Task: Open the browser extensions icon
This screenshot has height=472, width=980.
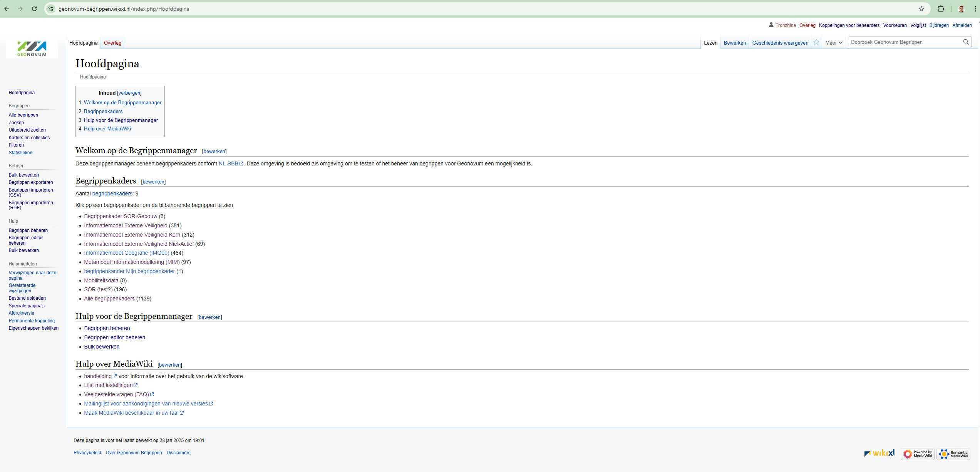Action: [x=941, y=9]
